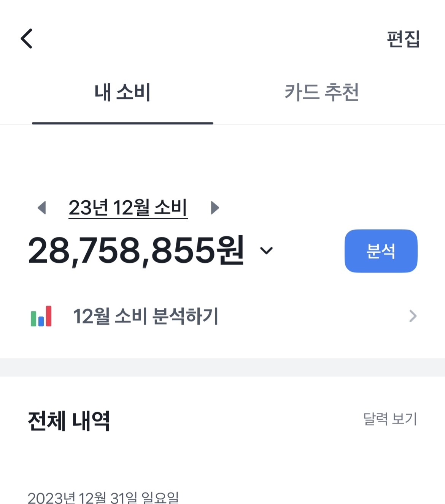Viewport: 445px width, 504px height.
Task: Switch to the 카드 추천 tab
Action: (322, 92)
